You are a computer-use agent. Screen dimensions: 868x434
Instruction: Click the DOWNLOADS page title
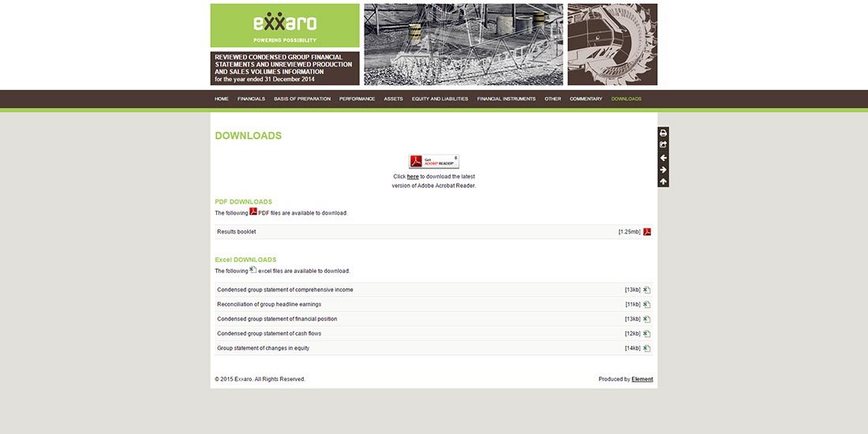point(248,136)
